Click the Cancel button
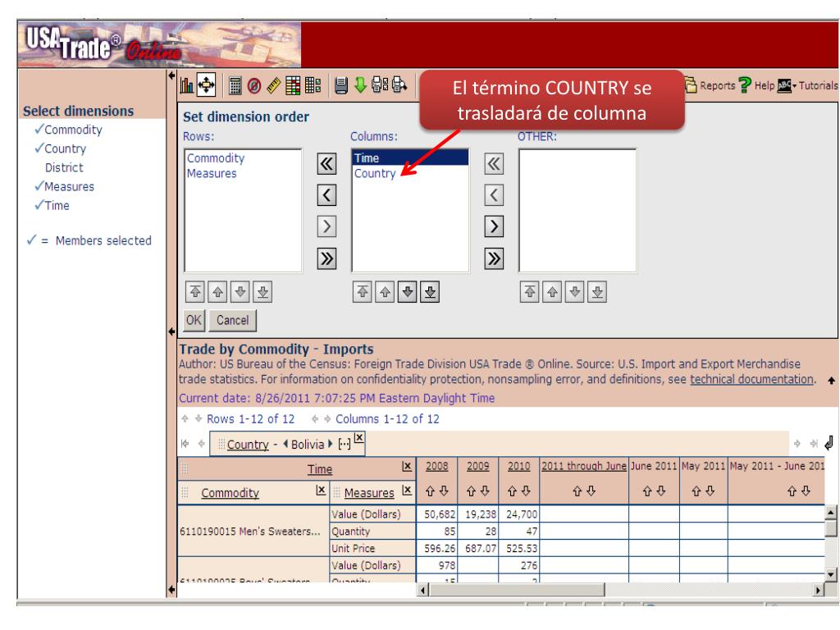840x630 pixels. (232, 321)
